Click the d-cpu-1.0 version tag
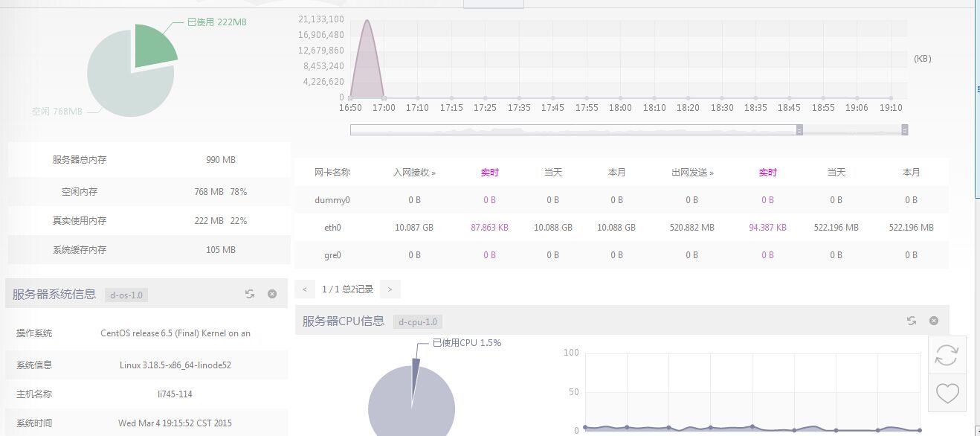This screenshot has height=436, width=980. pyautogui.click(x=417, y=322)
